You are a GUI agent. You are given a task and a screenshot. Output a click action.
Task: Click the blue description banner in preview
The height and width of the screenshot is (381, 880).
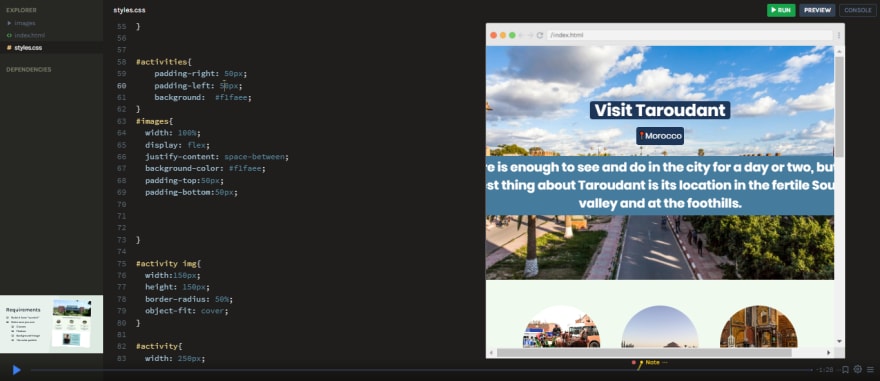(x=660, y=186)
